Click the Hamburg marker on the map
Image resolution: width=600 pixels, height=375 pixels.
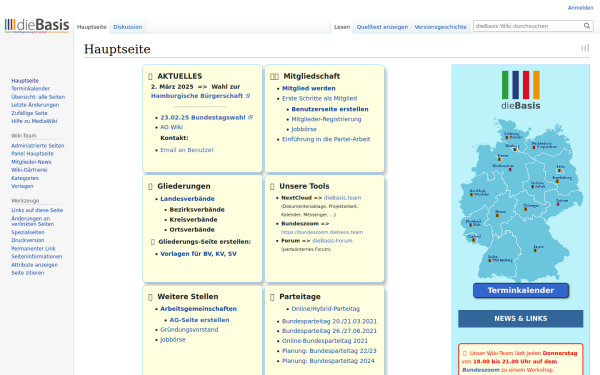tap(515, 149)
